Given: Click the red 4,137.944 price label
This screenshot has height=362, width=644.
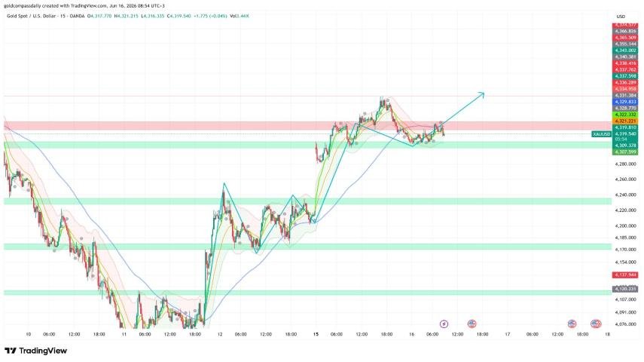Looking at the screenshot, I should [625, 275].
